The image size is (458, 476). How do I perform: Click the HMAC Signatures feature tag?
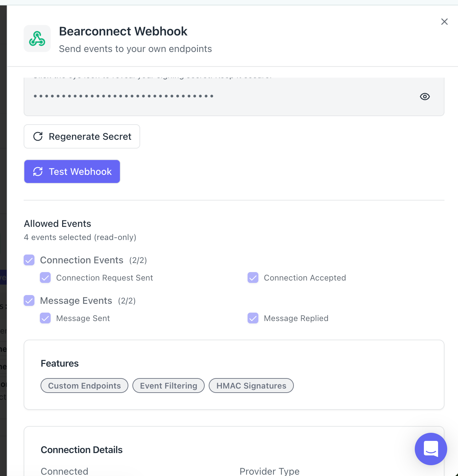pos(251,386)
